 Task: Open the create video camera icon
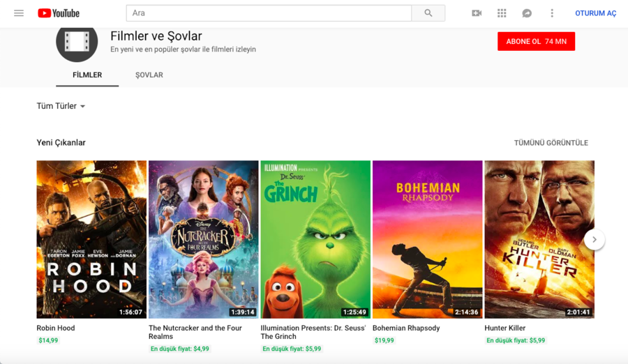477,13
